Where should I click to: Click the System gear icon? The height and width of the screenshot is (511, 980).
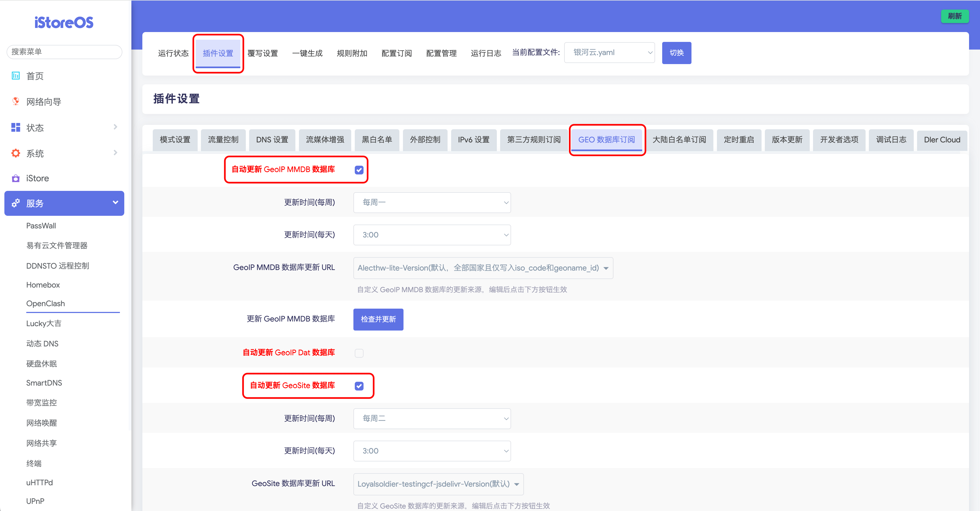[x=16, y=153]
